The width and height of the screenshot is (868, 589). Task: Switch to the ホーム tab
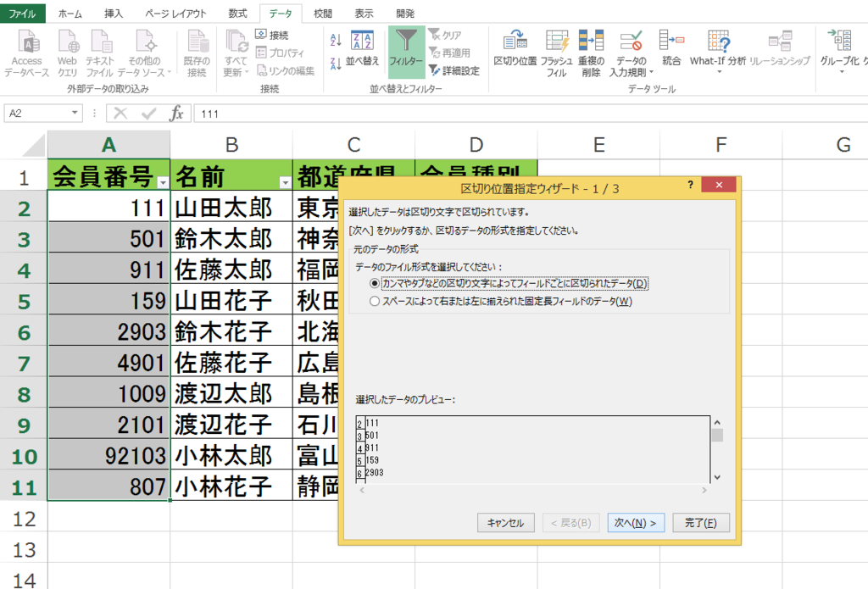[70, 13]
